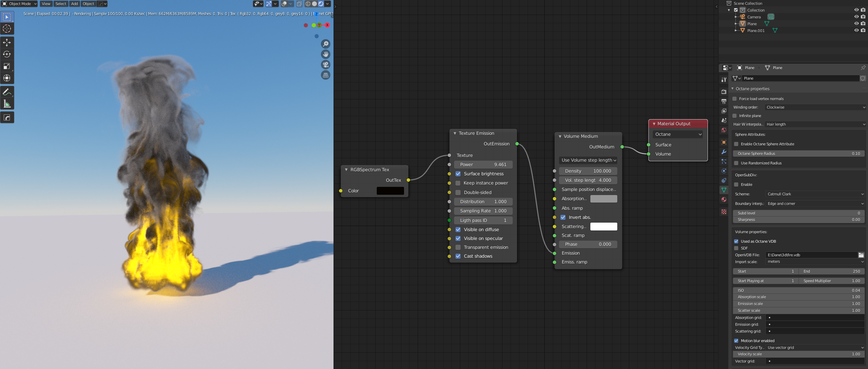Open the Object Mode dropdown

click(x=20, y=4)
